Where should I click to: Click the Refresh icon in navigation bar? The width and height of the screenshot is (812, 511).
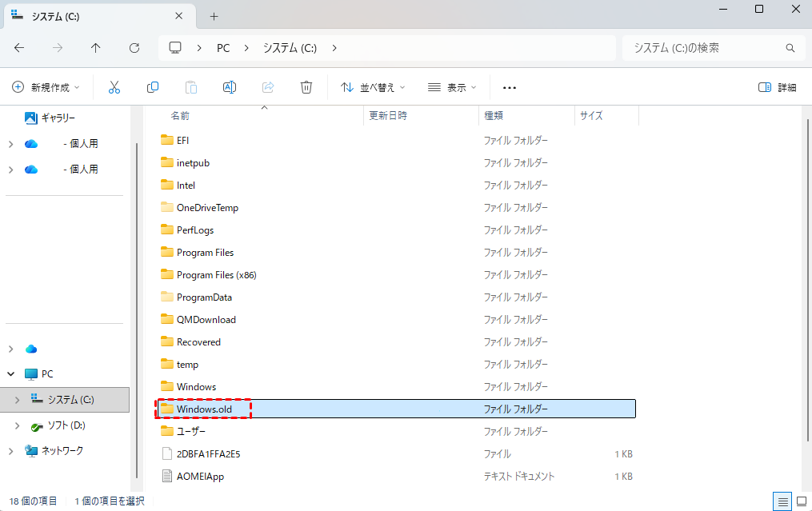134,48
